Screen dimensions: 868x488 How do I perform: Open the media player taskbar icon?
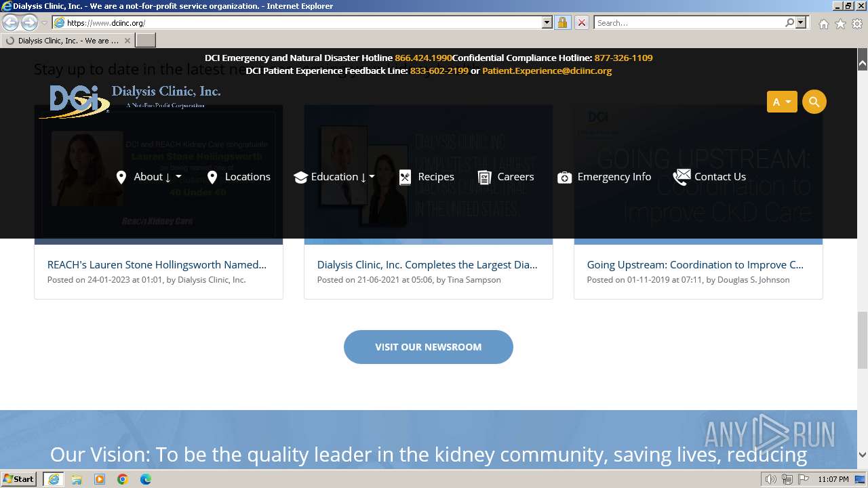[100, 479]
